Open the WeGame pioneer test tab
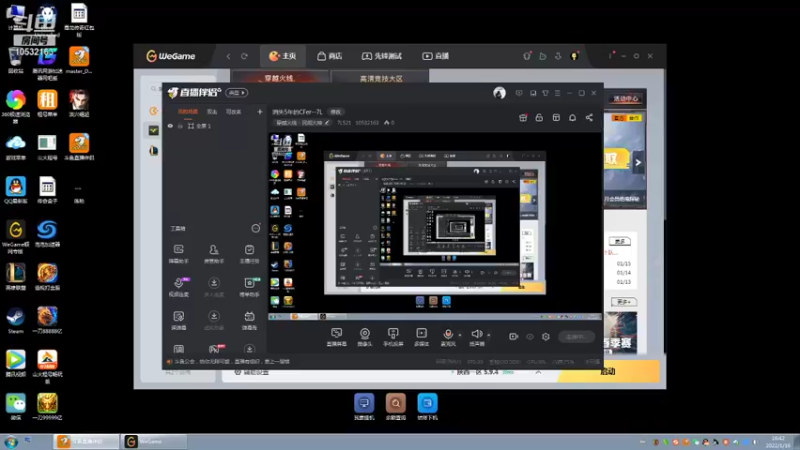 coord(382,56)
